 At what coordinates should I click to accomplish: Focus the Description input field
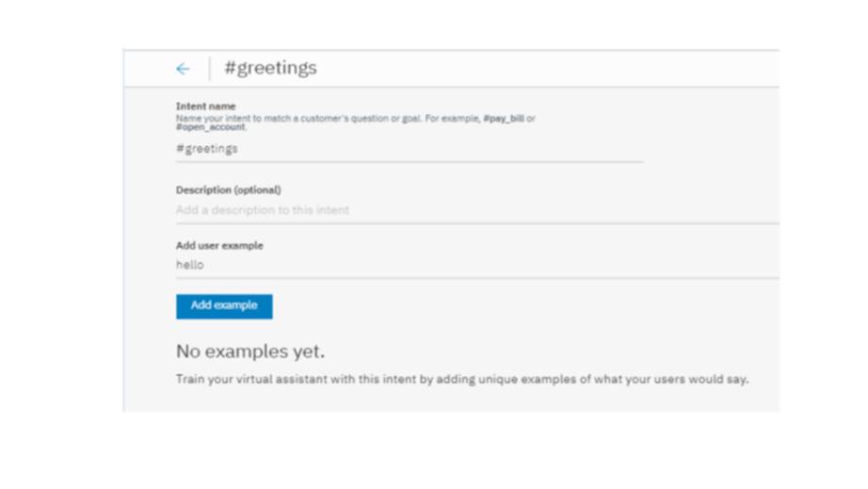(476, 210)
